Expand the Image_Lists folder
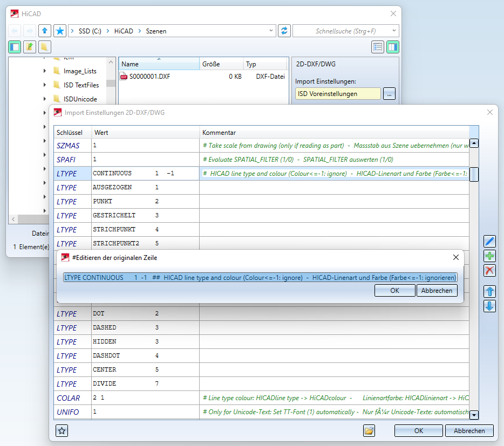 [x=45, y=71]
